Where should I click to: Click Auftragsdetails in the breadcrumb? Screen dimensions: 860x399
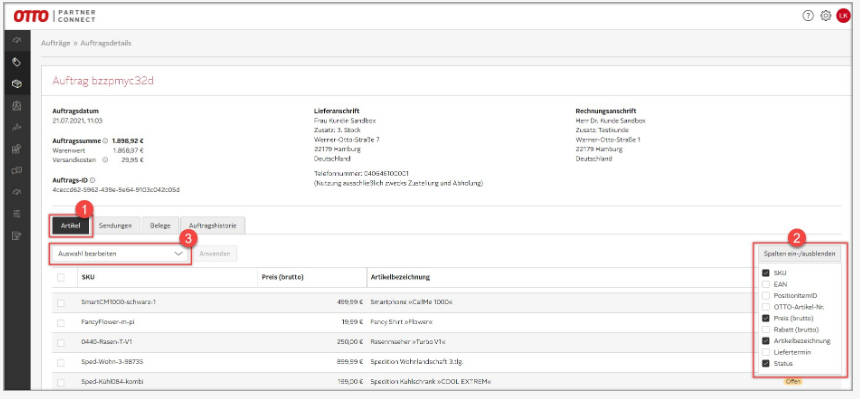click(x=106, y=43)
